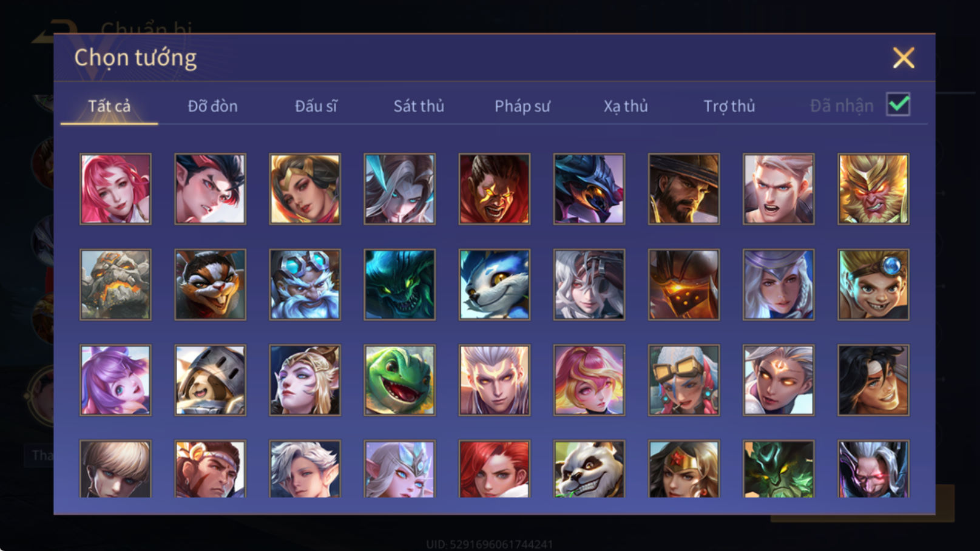This screenshot has height=551, width=980.
Task: Select the purple-haired bunny girl hero
Action: pyautogui.click(x=115, y=380)
